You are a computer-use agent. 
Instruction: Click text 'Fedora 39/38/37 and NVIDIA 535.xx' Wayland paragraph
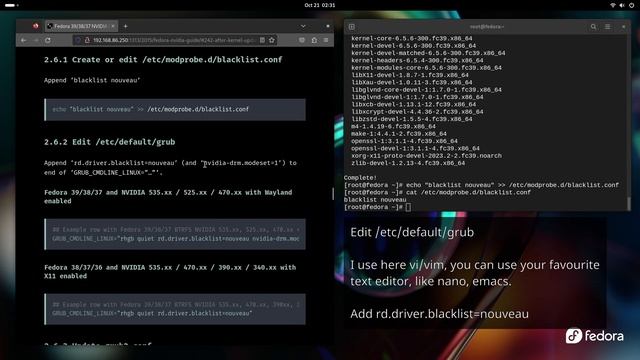click(168, 196)
